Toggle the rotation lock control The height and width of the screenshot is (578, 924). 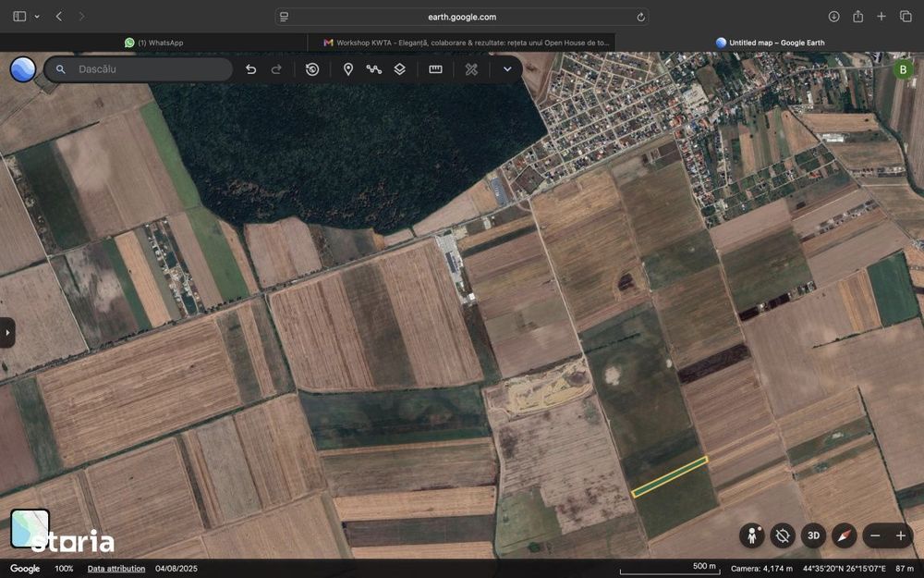pos(783,535)
